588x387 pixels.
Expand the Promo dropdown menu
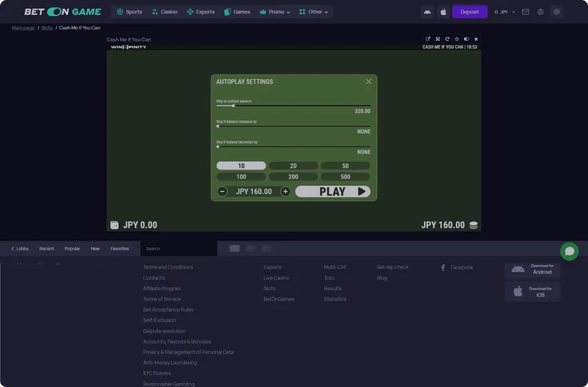pos(275,12)
